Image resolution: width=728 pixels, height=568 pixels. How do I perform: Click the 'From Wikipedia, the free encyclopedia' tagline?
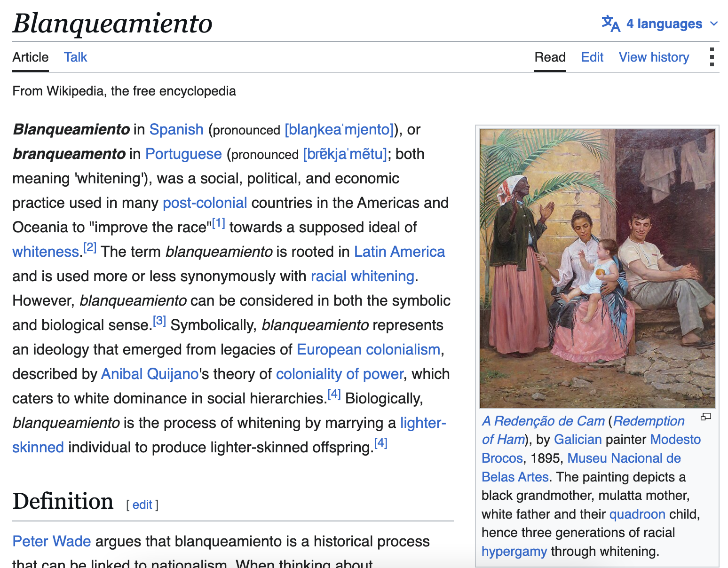coord(124,91)
